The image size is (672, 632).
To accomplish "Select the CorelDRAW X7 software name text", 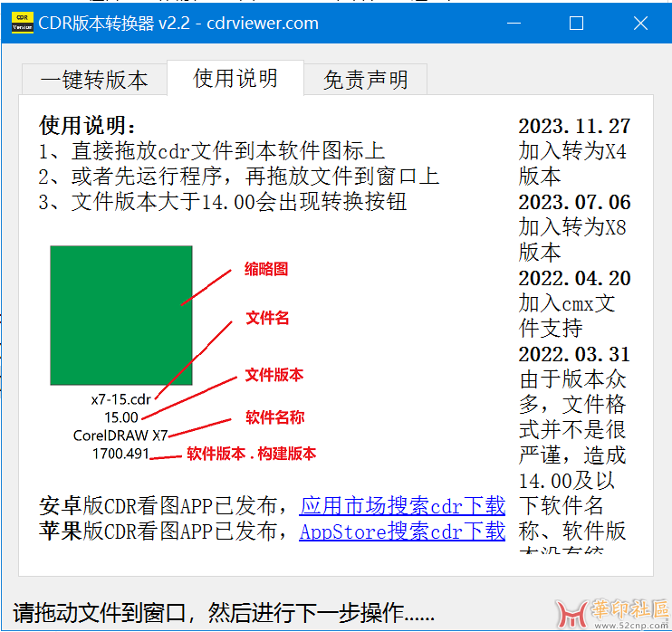I will click(x=120, y=436).
